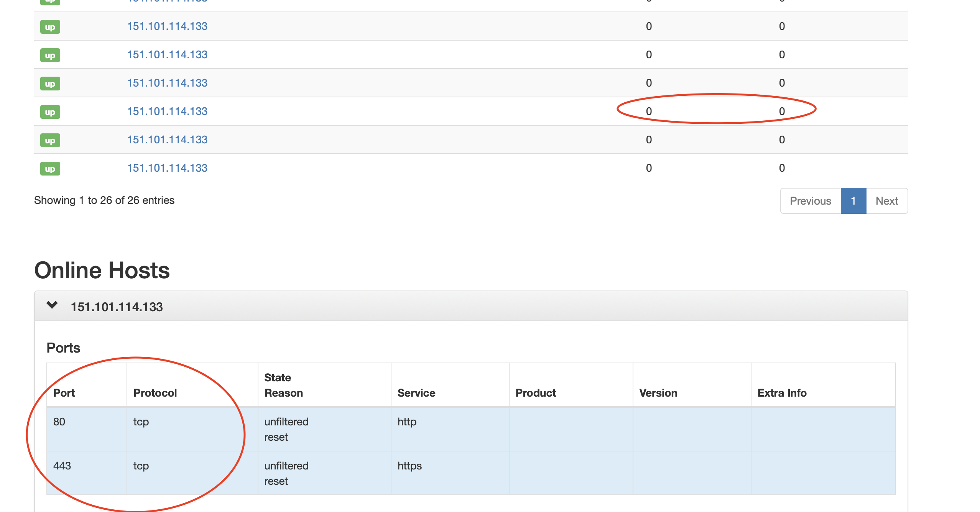Click the 151.101.114.133 title in Online Hosts panel
Viewport: 980px width, 512px height.
117,307
